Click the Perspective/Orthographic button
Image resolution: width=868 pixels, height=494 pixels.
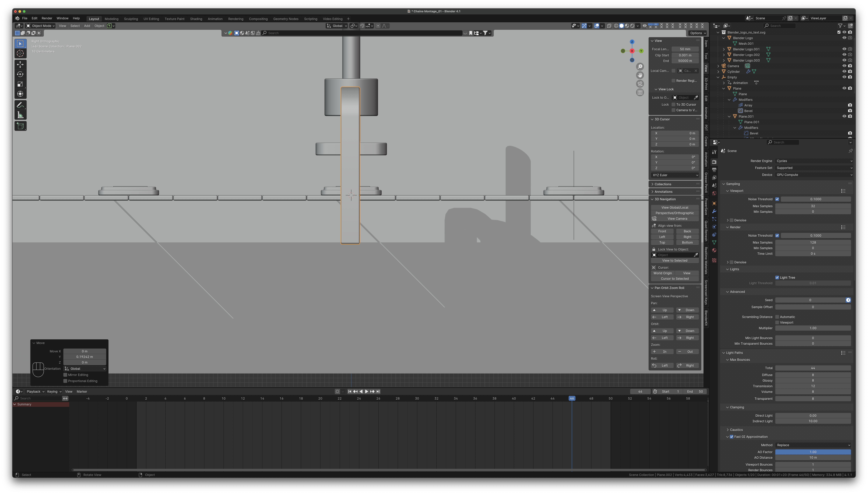pyautogui.click(x=675, y=213)
